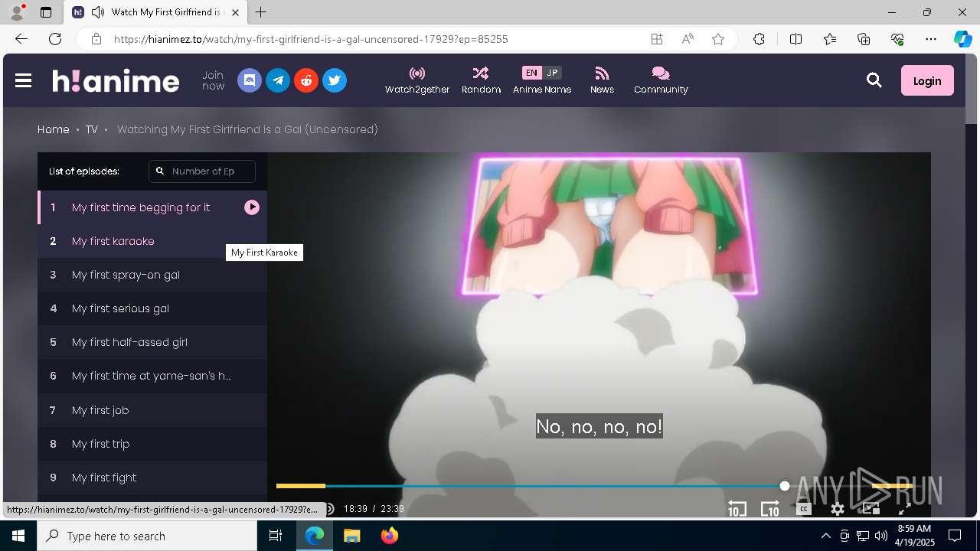Open the Telegram join link
Image resolution: width=980 pixels, height=551 pixels.
pos(278,80)
